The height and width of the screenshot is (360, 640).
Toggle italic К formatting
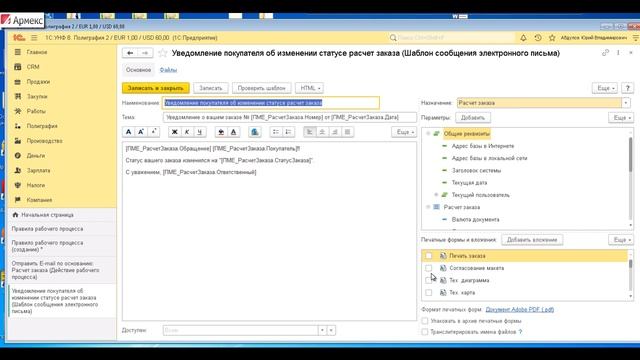[x=187, y=132]
